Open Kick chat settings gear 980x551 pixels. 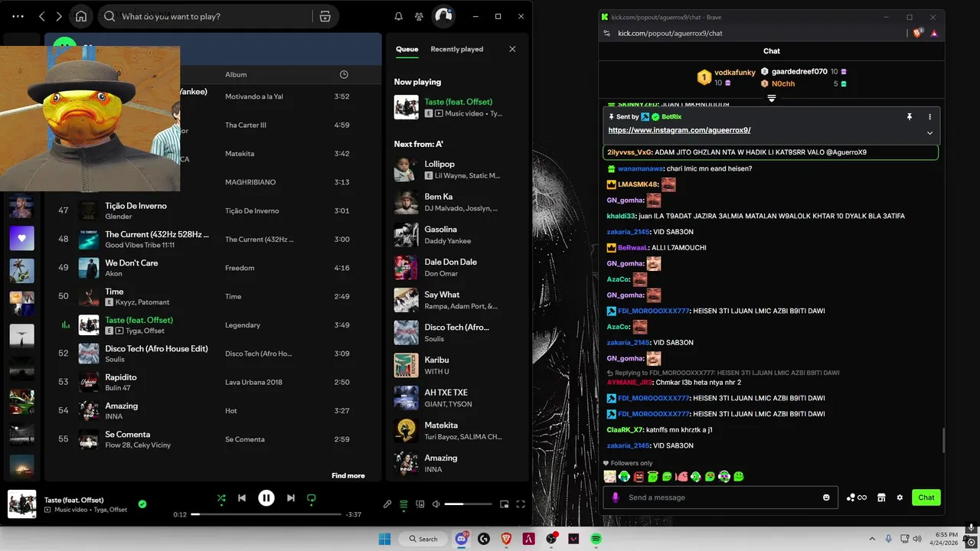pyautogui.click(x=900, y=497)
